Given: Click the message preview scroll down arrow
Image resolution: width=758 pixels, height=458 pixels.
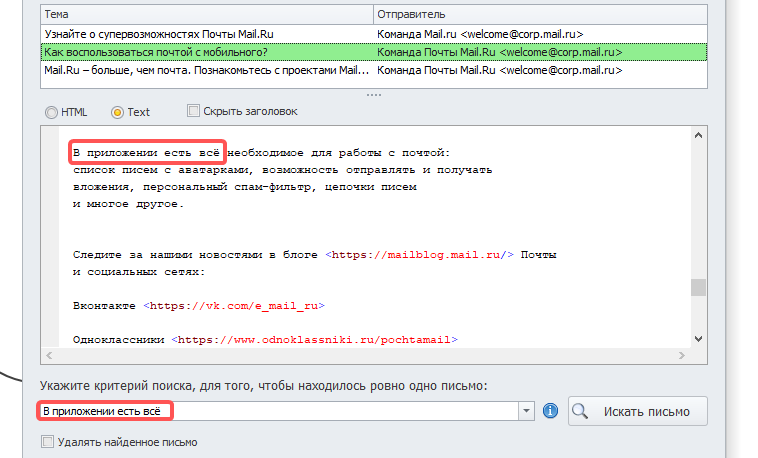Looking at the screenshot, I should pyautogui.click(x=698, y=339).
